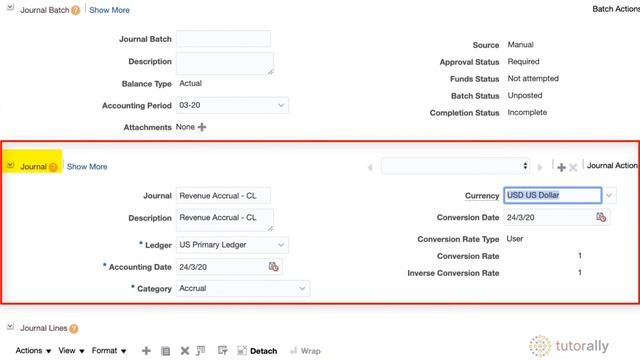Click the Balance Type value Actual
640x360 pixels.
191,83
